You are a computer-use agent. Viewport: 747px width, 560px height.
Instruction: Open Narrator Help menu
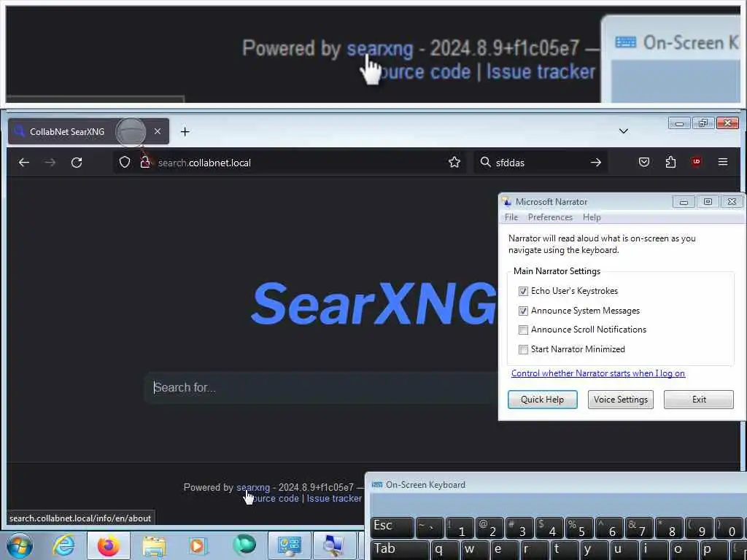coord(592,217)
